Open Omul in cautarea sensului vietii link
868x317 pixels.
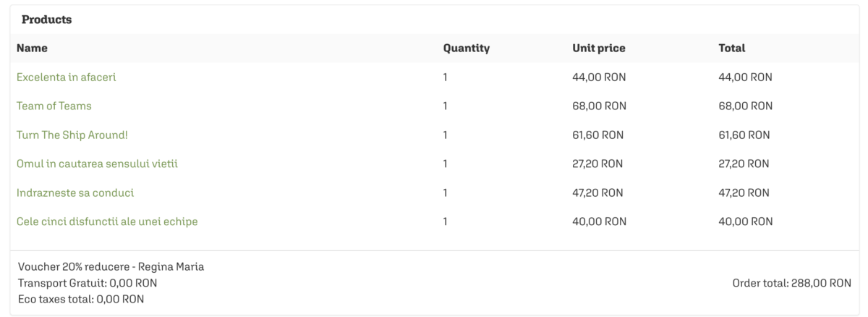(97, 164)
